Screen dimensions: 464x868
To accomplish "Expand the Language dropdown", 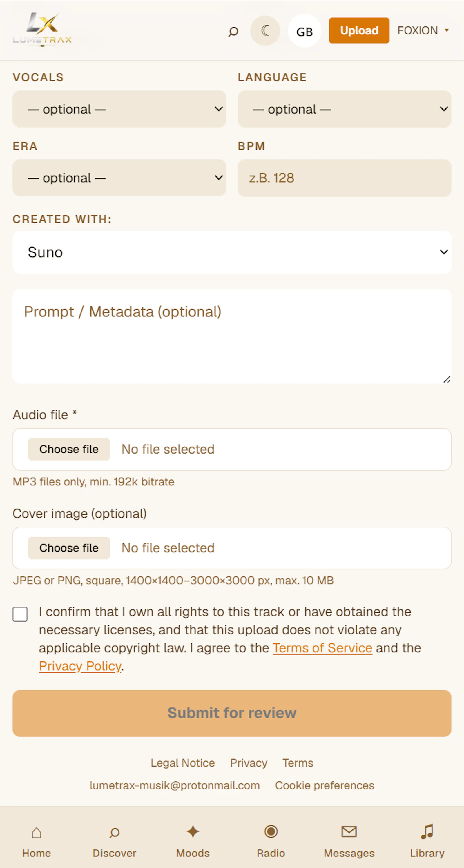I will click(x=344, y=109).
